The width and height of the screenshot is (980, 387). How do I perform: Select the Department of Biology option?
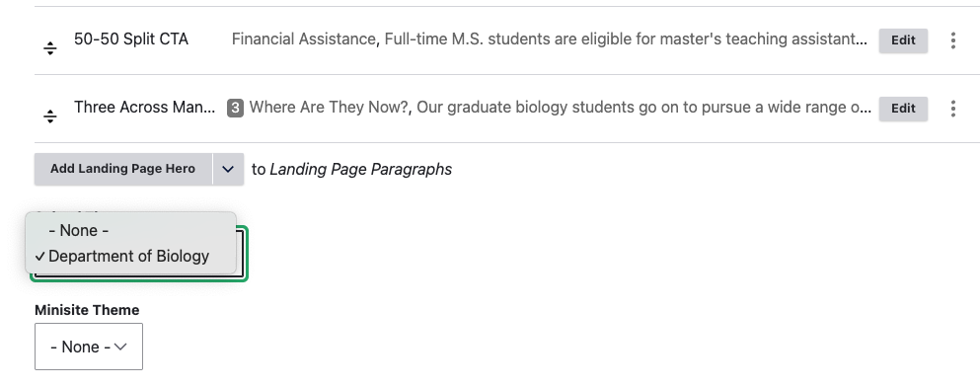point(130,257)
